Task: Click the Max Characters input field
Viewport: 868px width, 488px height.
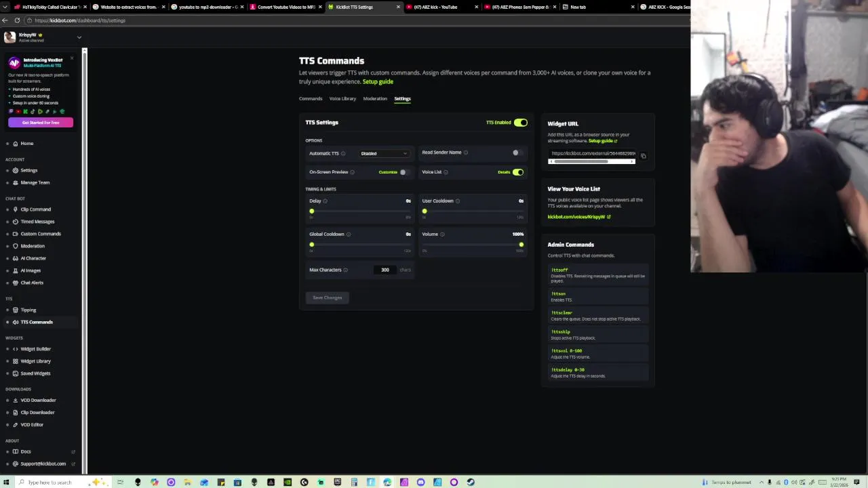Action: point(385,270)
